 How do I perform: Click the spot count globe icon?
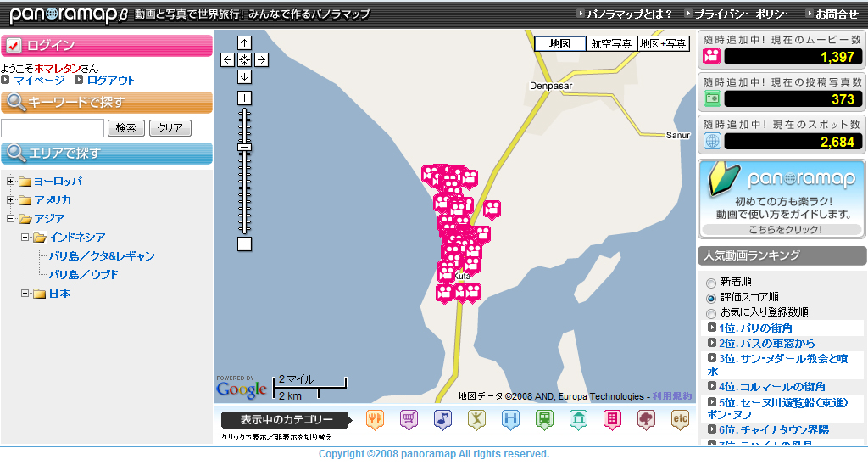[712, 142]
